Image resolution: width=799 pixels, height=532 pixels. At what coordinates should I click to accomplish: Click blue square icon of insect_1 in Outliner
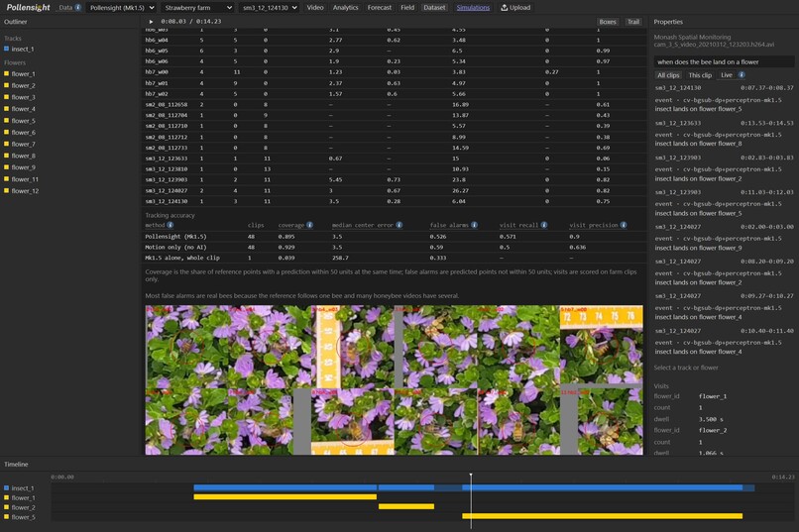(x=7, y=49)
